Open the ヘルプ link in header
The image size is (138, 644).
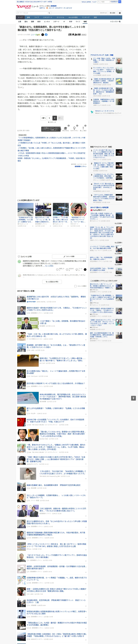click(x=94, y=2)
